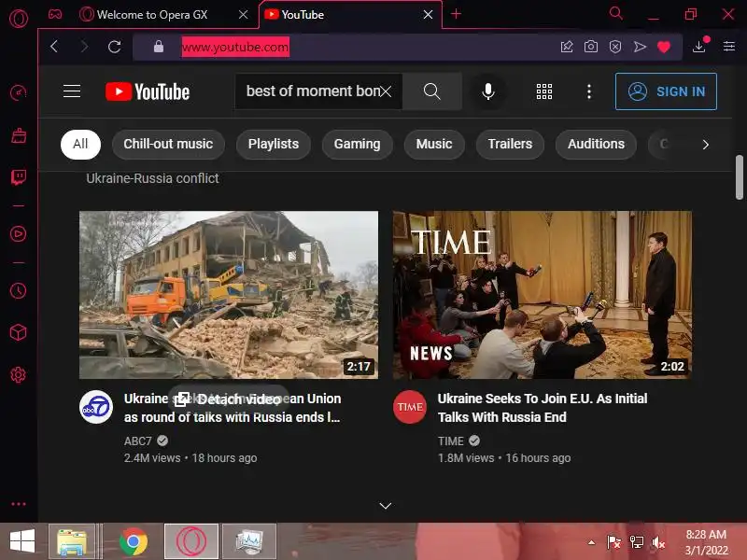Show more filter chips arrow
This screenshot has height=560, width=747.
(x=706, y=145)
